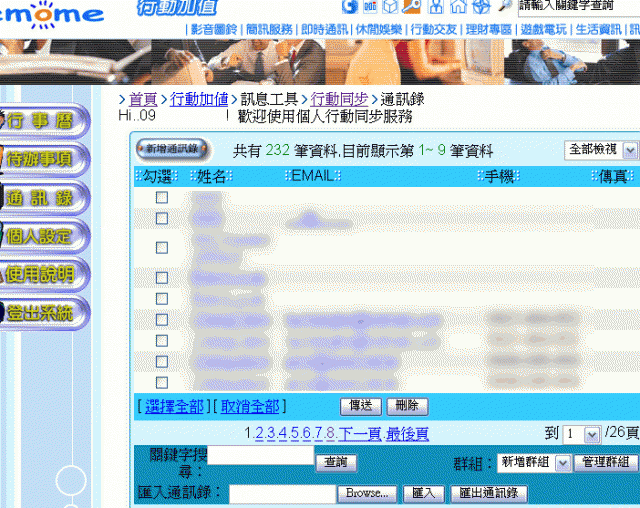Open the 個人設定 personal settings sidebar button

(44, 236)
